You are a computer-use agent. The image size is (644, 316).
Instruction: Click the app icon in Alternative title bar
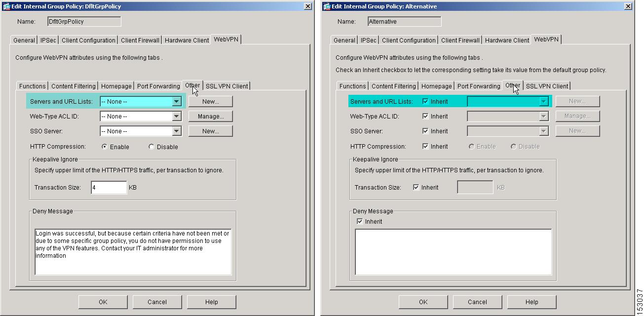point(327,6)
